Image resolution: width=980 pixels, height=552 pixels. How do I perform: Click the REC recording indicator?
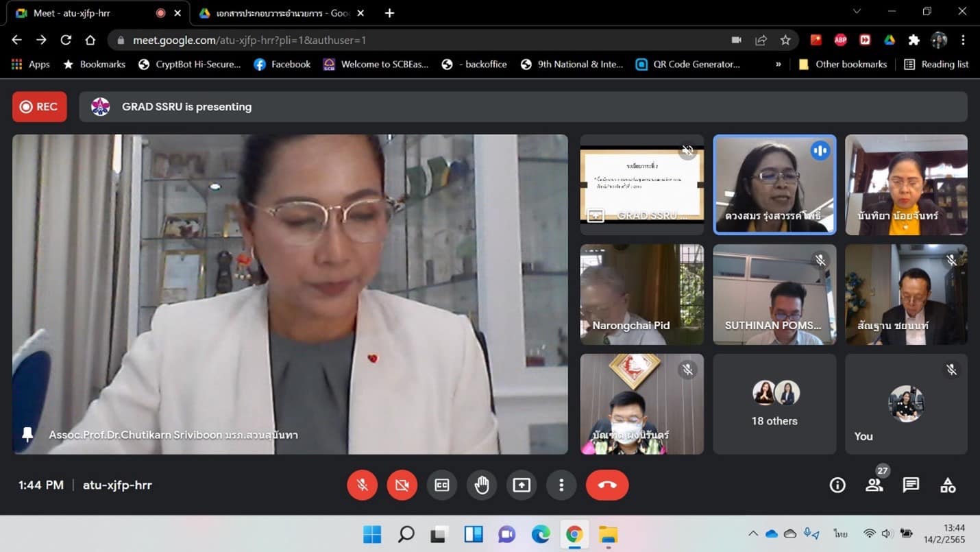[x=40, y=107]
